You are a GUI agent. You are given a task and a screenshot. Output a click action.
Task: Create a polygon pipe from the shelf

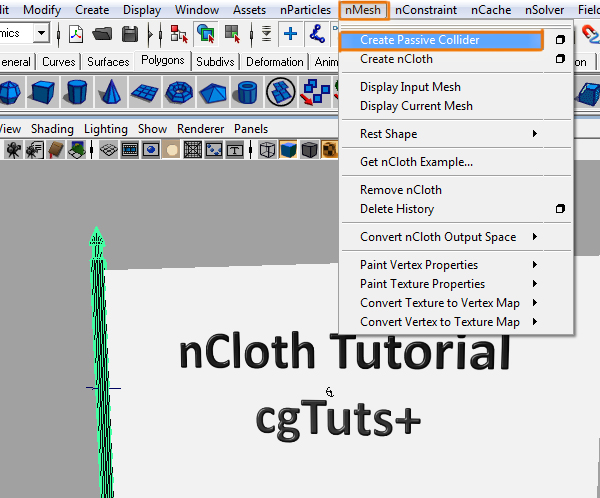click(247, 92)
